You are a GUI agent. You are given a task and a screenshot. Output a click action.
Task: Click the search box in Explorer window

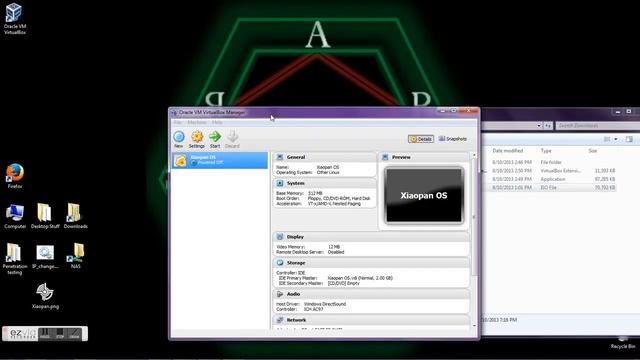coord(598,125)
